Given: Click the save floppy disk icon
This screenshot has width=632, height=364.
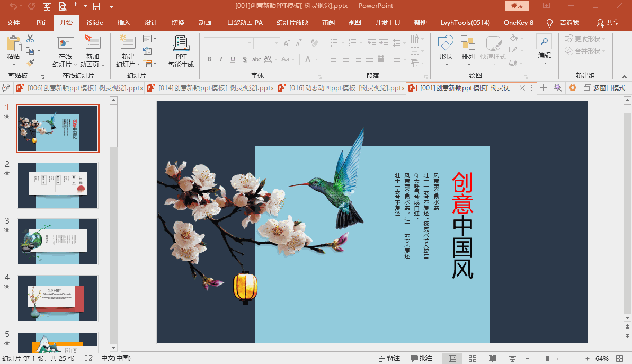Looking at the screenshot, I should (96, 6).
